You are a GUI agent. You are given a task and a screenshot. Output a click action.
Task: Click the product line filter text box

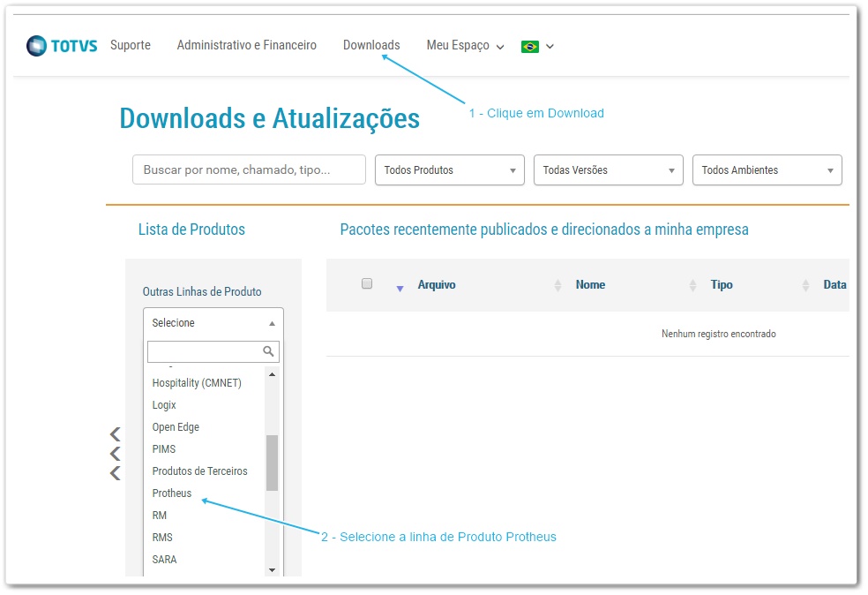coord(213,351)
